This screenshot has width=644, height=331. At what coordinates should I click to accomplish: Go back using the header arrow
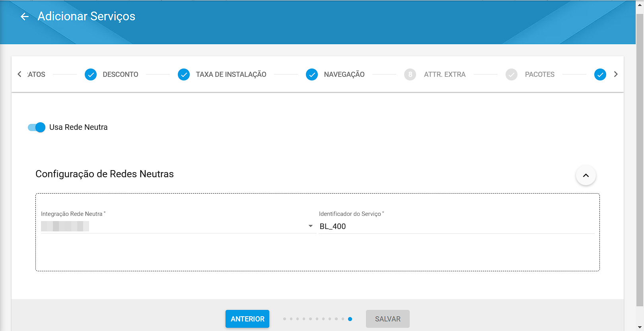pyautogui.click(x=25, y=16)
